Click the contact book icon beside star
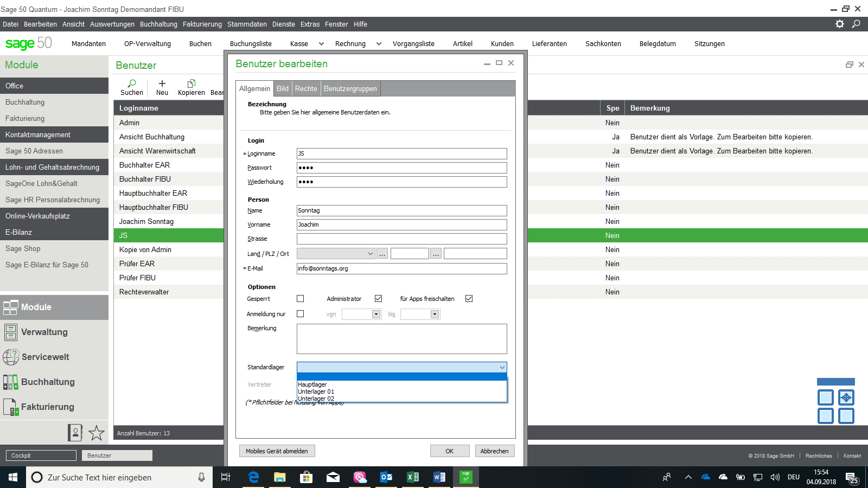Screen dimensions: 868x488 tap(75, 432)
